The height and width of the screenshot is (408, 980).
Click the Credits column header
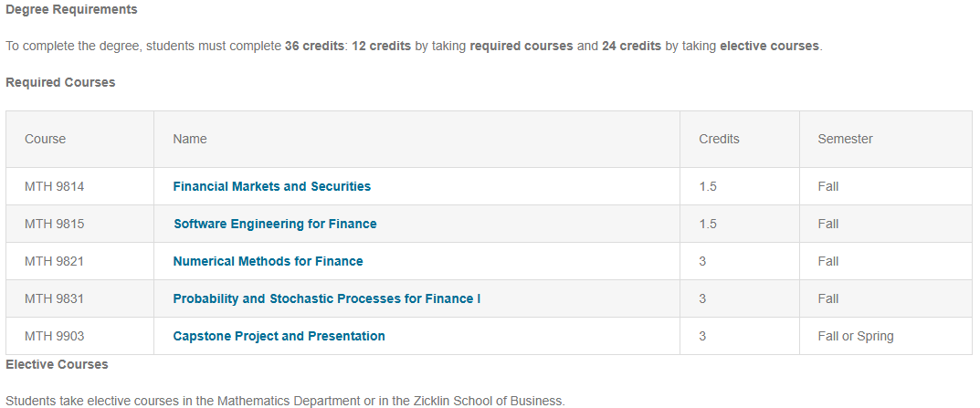[719, 139]
